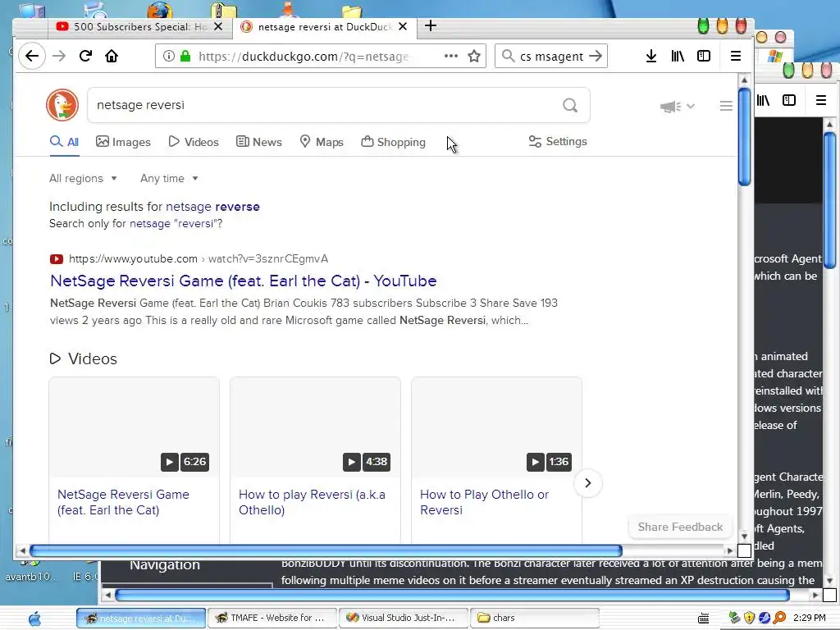The width and height of the screenshot is (840, 630).
Task: Open the downloads arrow icon
Action: click(651, 57)
